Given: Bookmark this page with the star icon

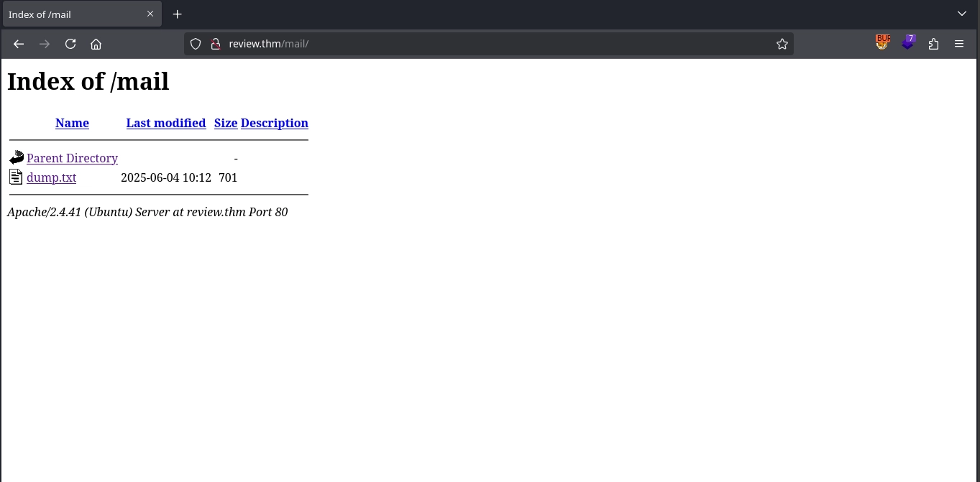Looking at the screenshot, I should pyautogui.click(x=782, y=44).
